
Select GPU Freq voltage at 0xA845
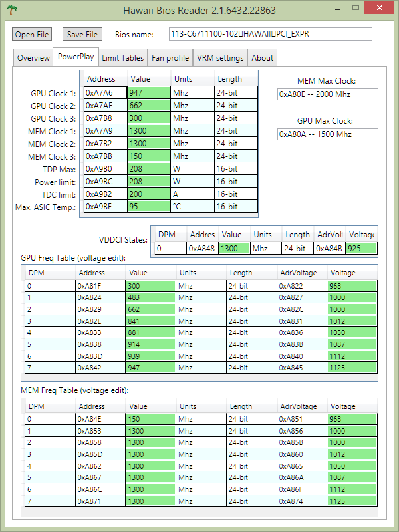[x=352, y=368]
